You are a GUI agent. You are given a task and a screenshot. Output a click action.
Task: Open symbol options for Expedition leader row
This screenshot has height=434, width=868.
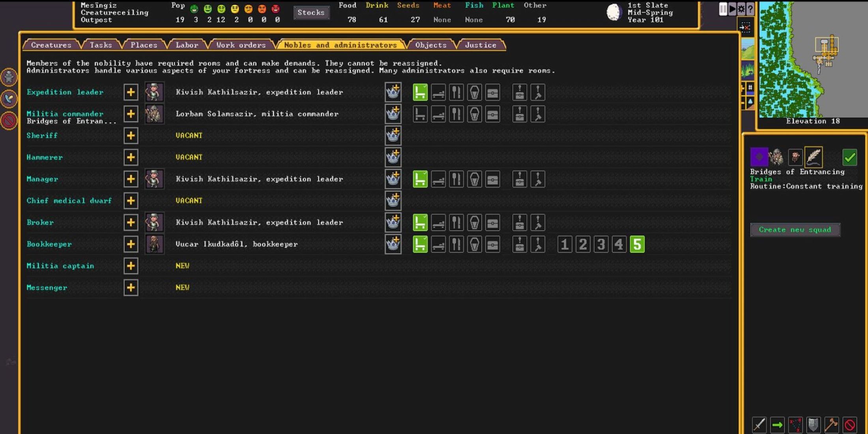pyautogui.click(x=393, y=92)
